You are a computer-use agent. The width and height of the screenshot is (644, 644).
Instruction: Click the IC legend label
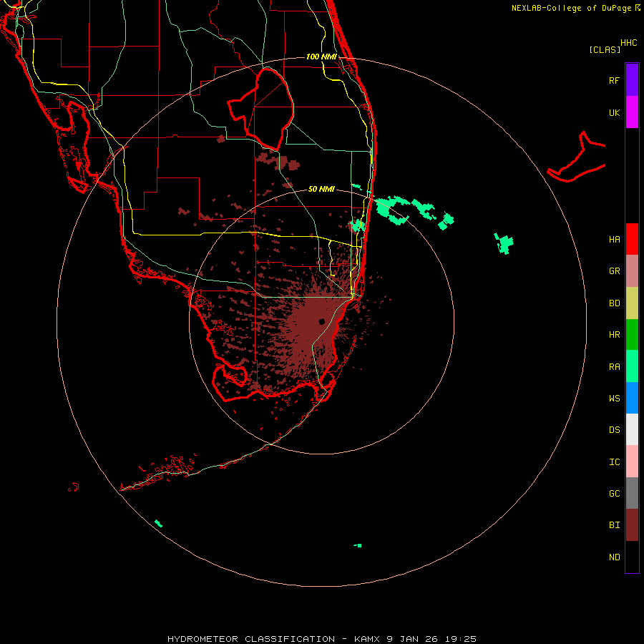coord(614,462)
